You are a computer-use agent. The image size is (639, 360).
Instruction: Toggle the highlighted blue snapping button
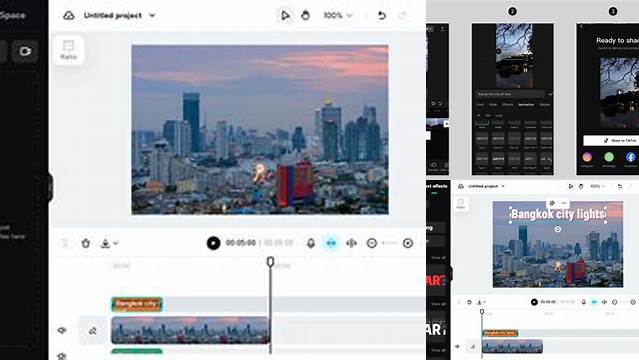(331, 243)
